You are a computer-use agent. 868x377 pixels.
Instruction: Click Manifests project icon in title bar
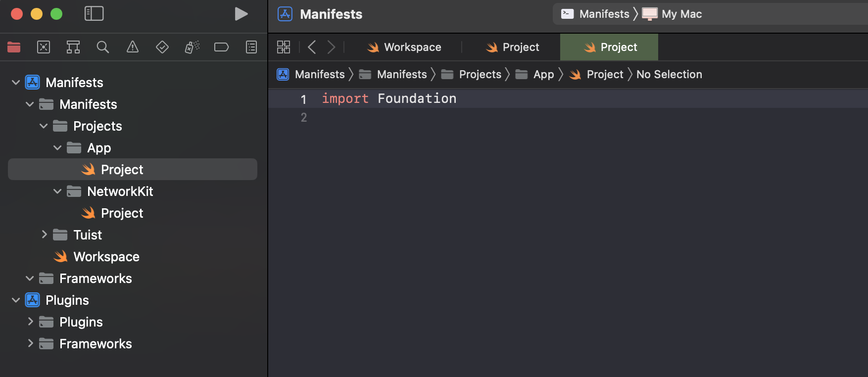[x=285, y=14]
